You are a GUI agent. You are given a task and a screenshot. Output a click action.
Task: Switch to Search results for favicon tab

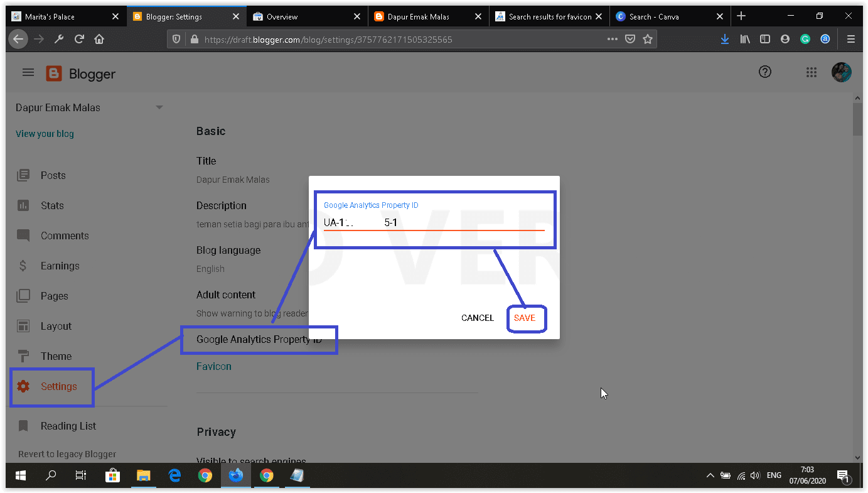coord(550,17)
